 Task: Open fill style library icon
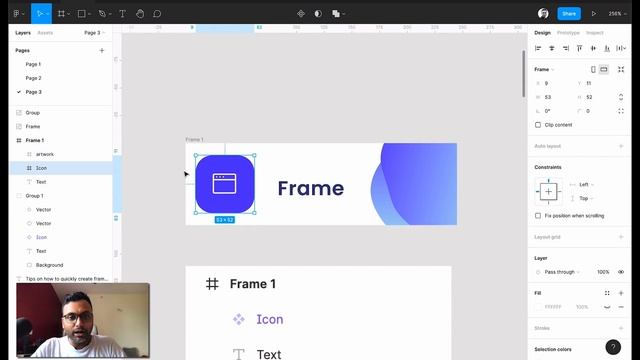(607, 293)
